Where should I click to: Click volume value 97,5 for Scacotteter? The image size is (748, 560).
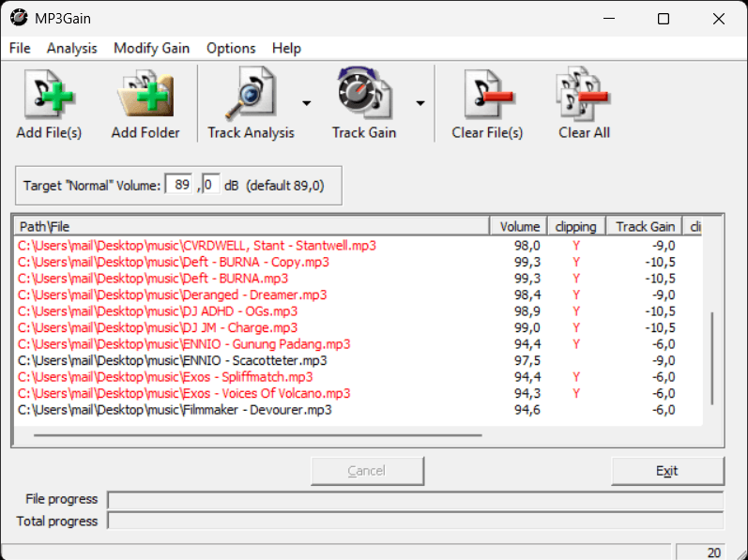(527, 360)
